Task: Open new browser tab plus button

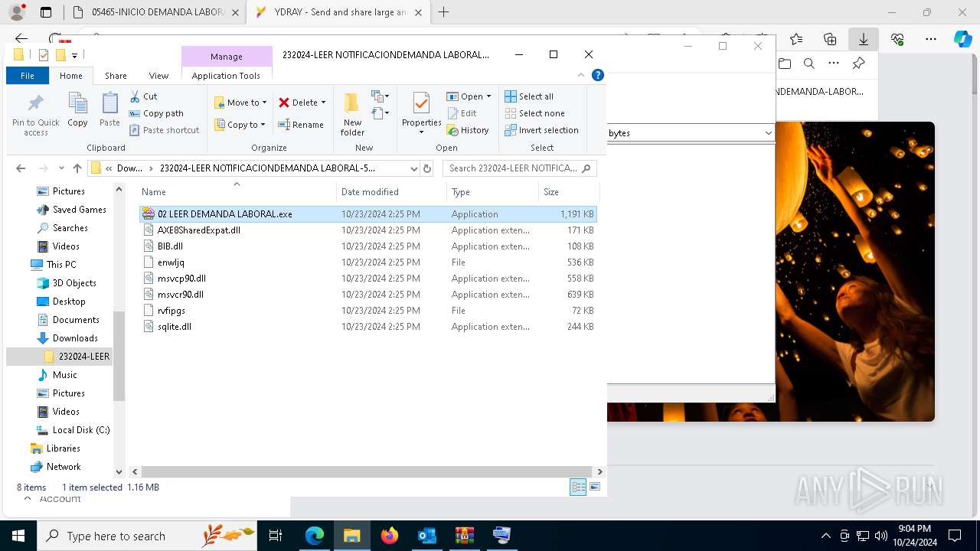Action: tap(444, 12)
